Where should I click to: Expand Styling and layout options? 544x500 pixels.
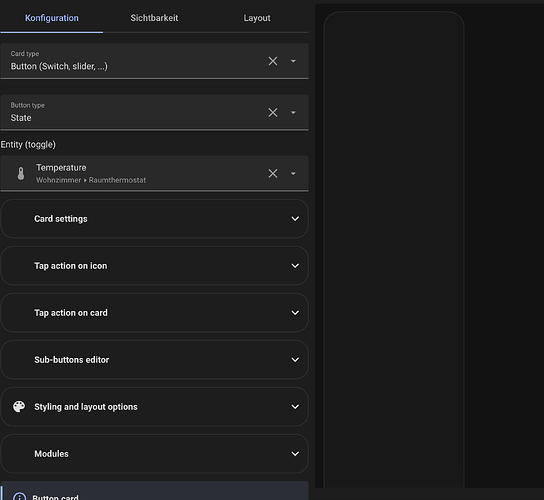coord(154,407)
